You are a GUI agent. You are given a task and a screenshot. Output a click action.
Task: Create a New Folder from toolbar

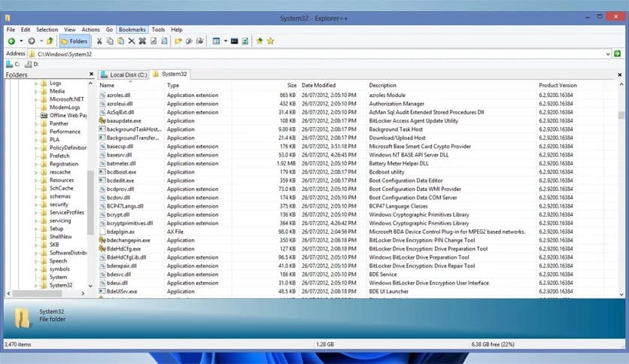click(178, 41)
